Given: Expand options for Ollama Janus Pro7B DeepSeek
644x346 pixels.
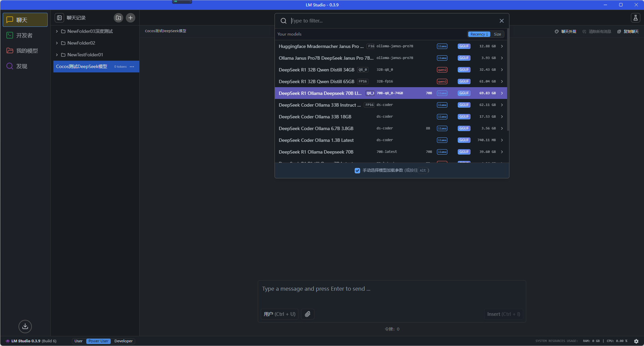Looking at the screenshot, I should pos(502,58).
